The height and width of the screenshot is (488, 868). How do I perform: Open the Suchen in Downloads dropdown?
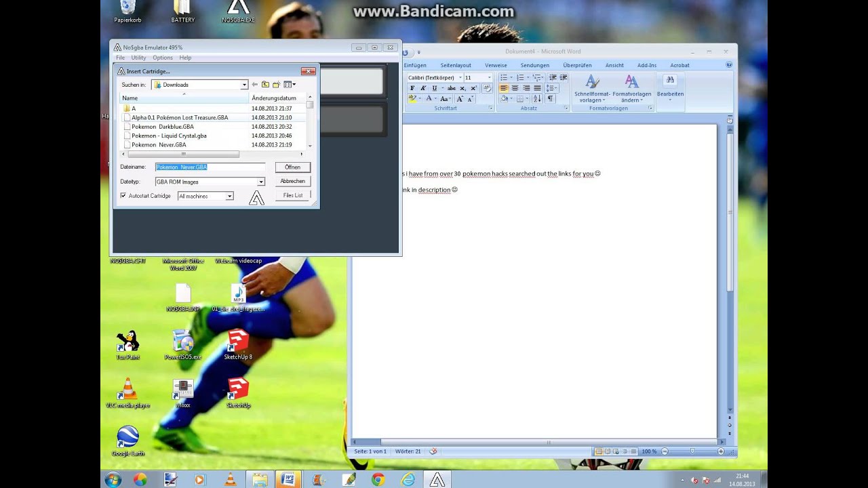[x=244, y=85]
